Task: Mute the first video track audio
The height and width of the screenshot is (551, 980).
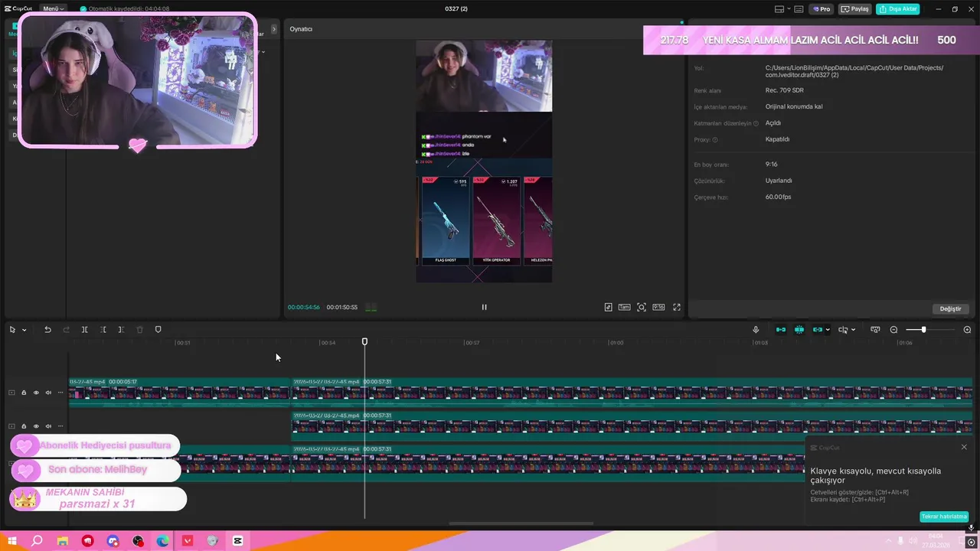Action: click(x=48, y=393)
